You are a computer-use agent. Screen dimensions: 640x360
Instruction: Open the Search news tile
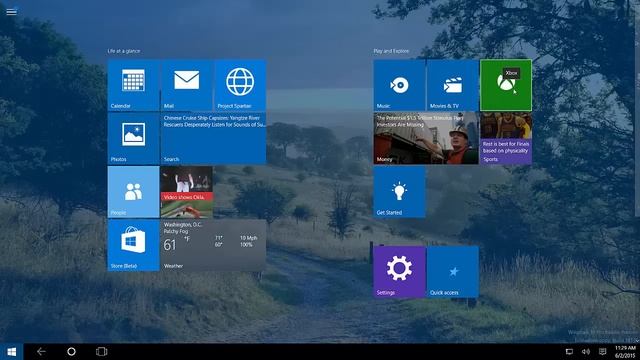(x=213, y=138)
